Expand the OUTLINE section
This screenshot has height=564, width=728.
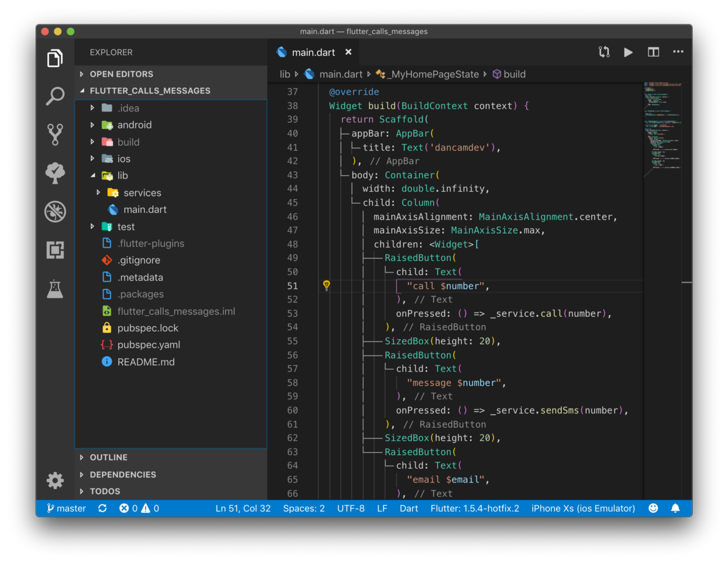[x=109, y=457]
